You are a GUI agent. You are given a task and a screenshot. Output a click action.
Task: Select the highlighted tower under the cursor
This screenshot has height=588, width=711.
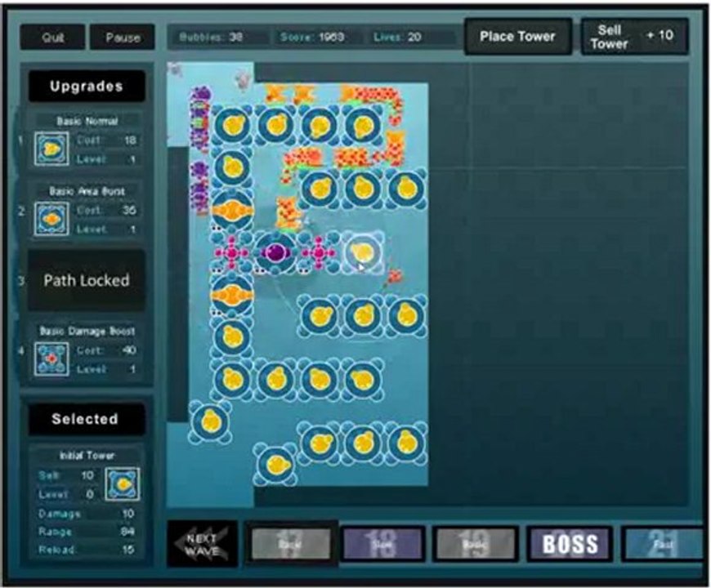pyautogui.click(x=363, y=252)
